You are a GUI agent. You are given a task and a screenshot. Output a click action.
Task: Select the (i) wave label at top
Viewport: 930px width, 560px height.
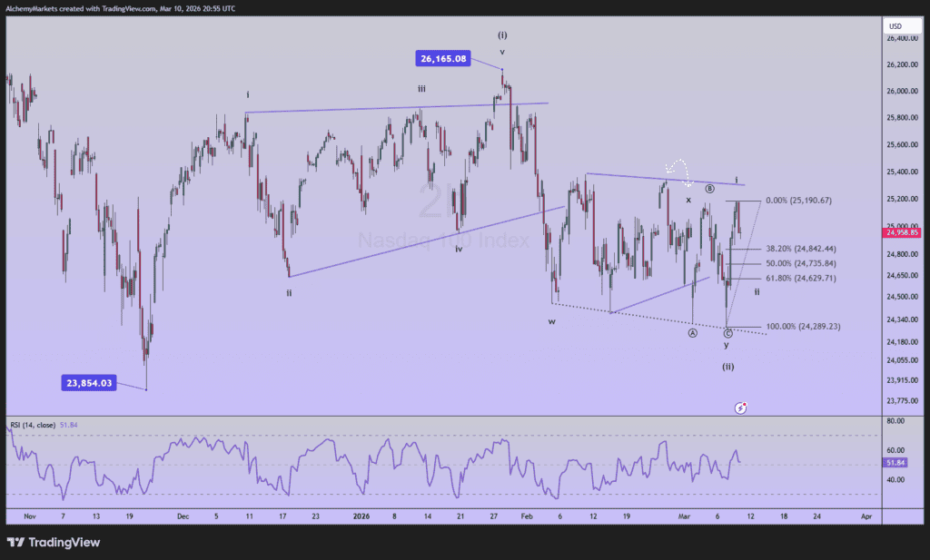tap(502, 34)
